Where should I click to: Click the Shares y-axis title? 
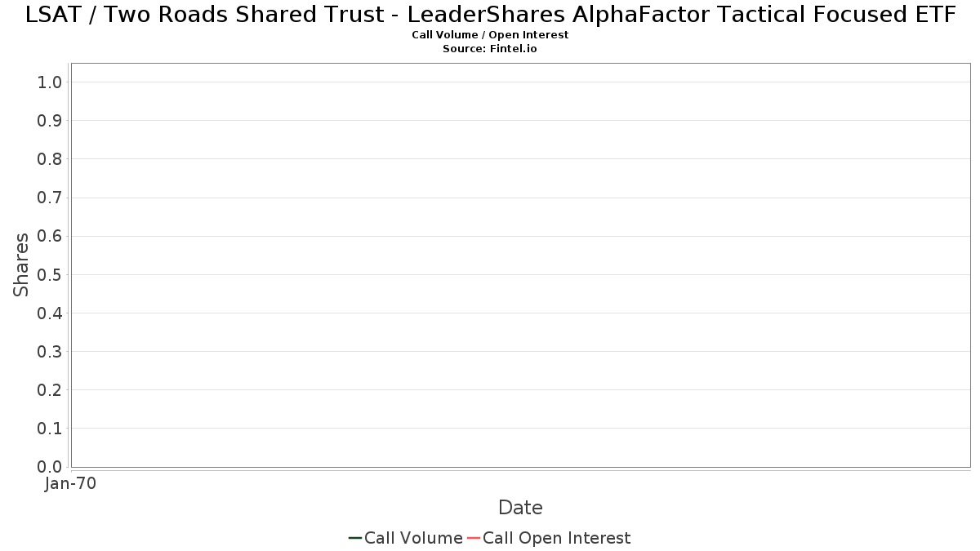click(x=21, y=264)
